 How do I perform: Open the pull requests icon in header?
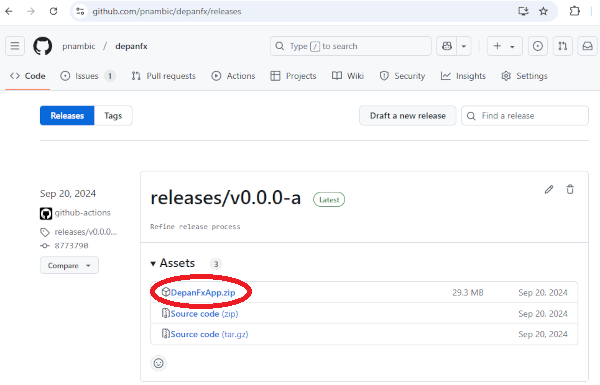(x=562, y=46)
